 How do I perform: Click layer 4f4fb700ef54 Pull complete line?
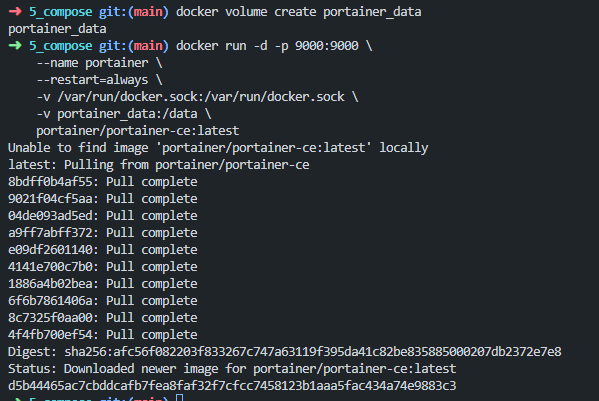[103, 335]
